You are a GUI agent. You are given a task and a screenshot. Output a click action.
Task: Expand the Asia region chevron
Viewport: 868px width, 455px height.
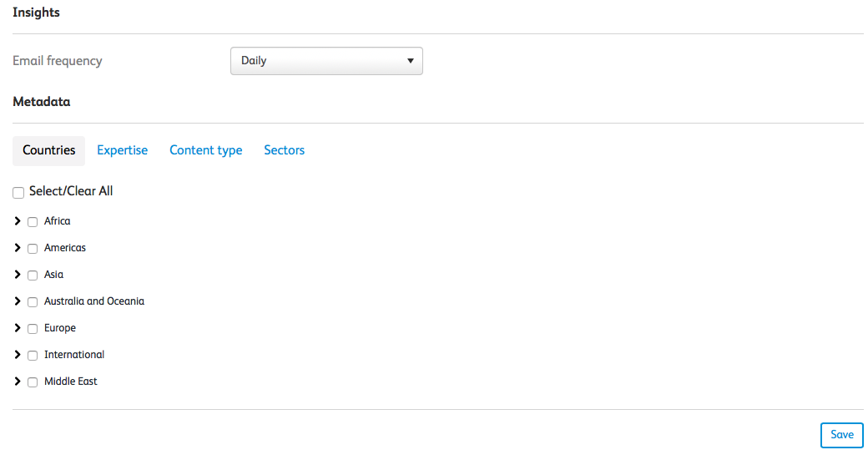[x=18, y=275]
